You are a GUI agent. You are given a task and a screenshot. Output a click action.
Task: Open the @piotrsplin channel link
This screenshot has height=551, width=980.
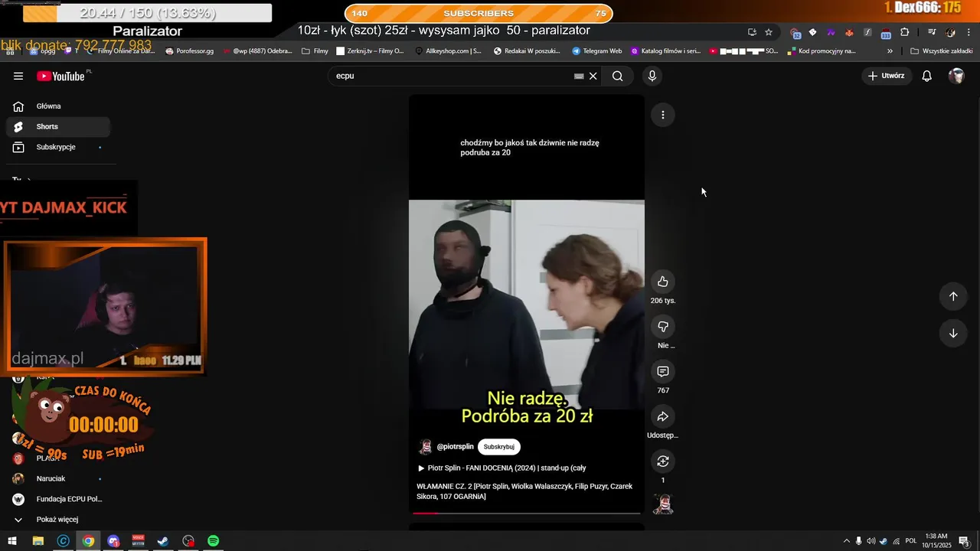pos(455,447)
